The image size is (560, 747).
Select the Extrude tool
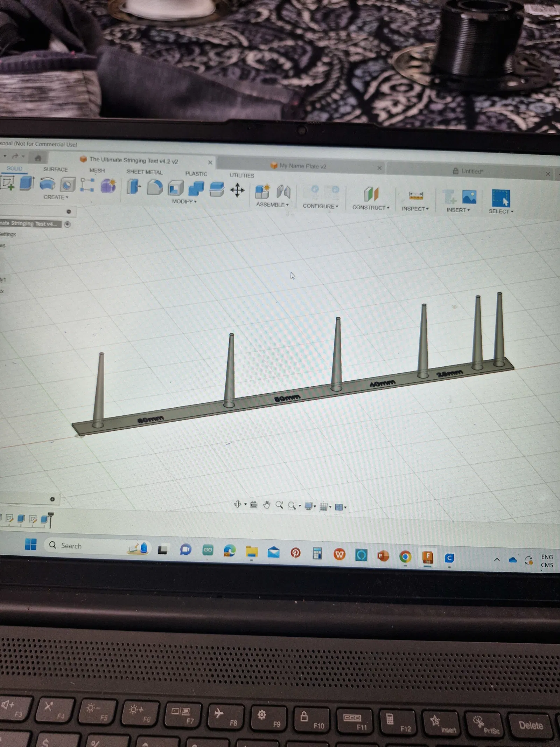coord(27,183)
